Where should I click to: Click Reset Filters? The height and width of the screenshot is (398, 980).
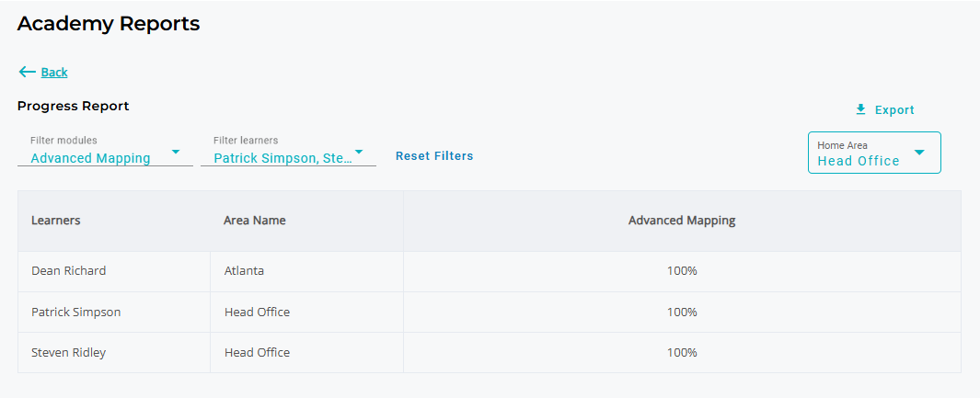tap(434, 156)
